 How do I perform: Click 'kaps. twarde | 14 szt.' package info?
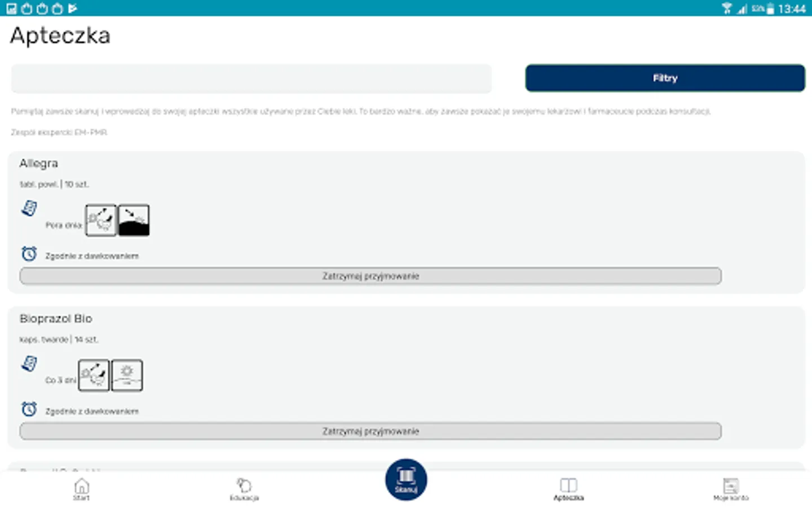[59, 339]
